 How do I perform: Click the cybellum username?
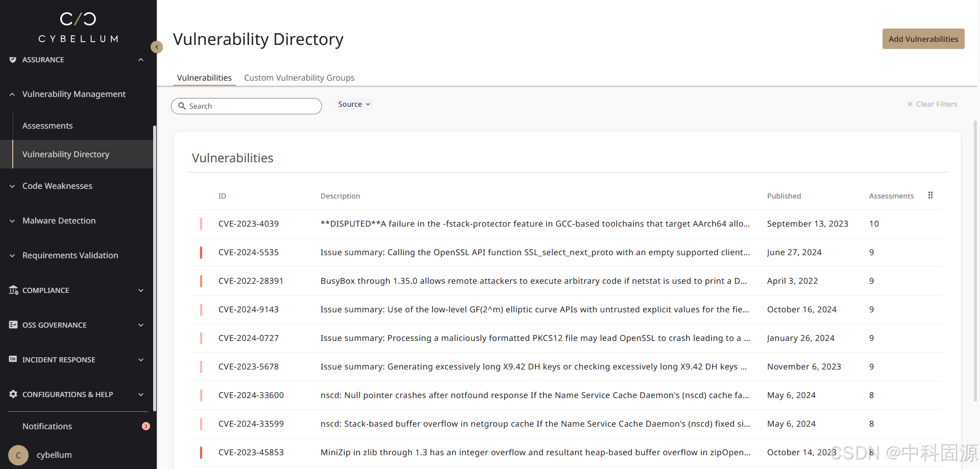54,455
